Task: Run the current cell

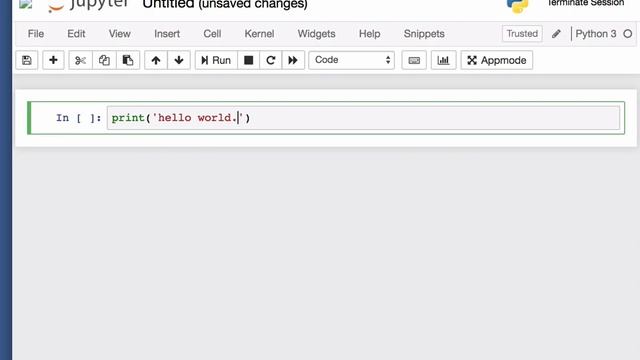Action: pos(216,60)
